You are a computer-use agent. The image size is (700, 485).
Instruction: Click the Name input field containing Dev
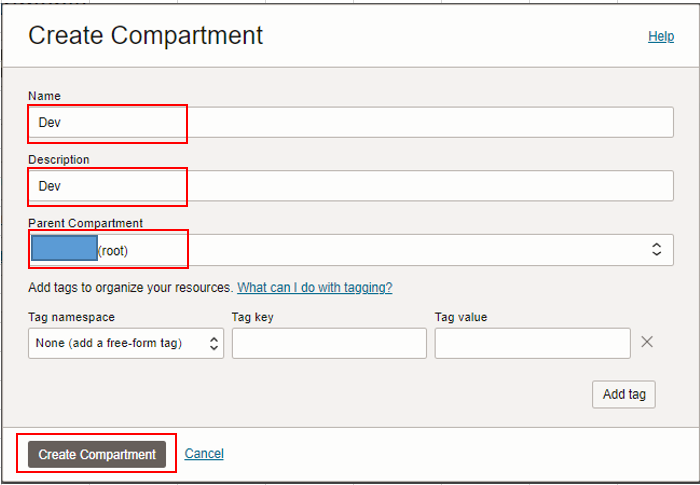pyautogui.click(x=351, y=122)
